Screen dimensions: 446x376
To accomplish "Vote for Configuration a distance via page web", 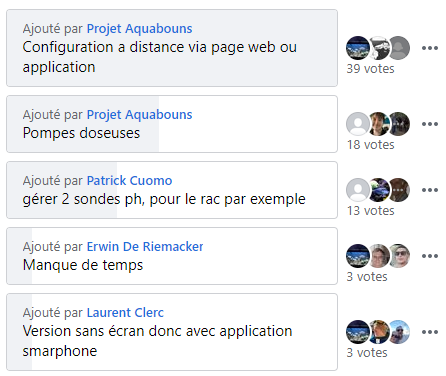I will click(x=172, y=48).
